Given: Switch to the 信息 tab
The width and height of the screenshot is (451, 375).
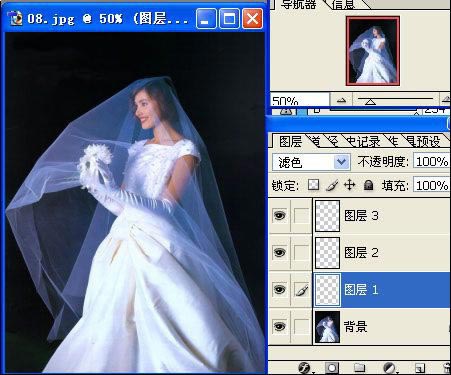Looking at the screenshot, I should [343, 4].
